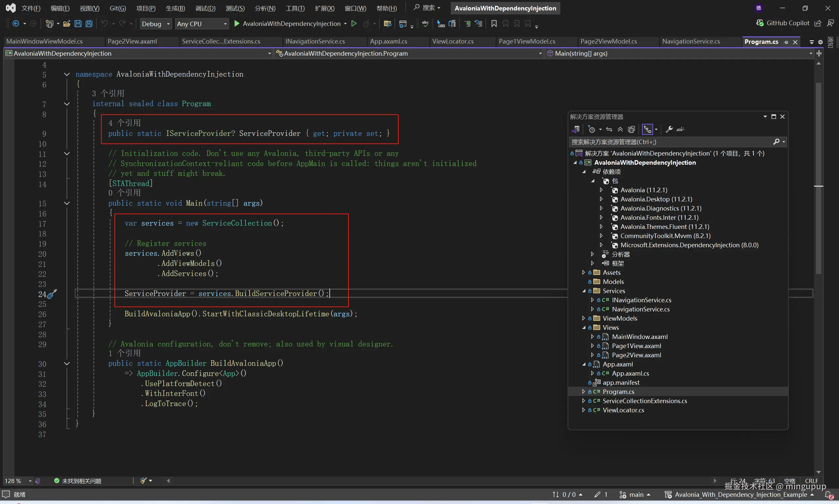Open the 调试(D) menu
The height and width of the screenshot is (504, 839).
[x=205, y=8]
